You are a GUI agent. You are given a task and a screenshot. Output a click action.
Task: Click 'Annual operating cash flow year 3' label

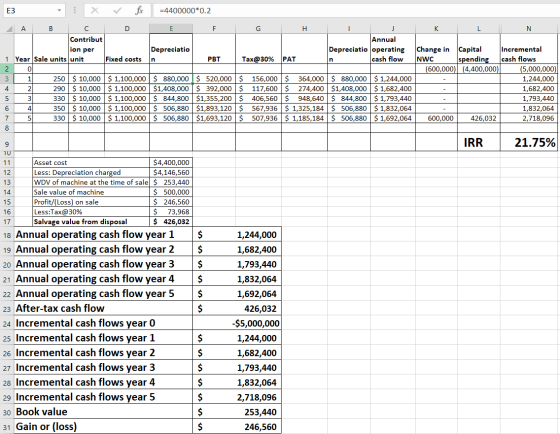coord(103,264)
